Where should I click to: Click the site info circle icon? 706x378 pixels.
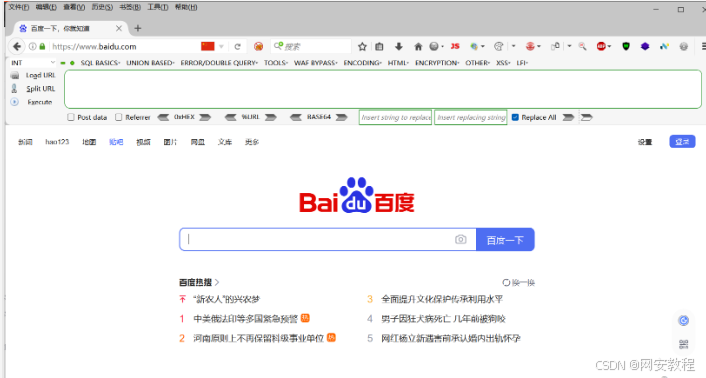click(33, 46)
